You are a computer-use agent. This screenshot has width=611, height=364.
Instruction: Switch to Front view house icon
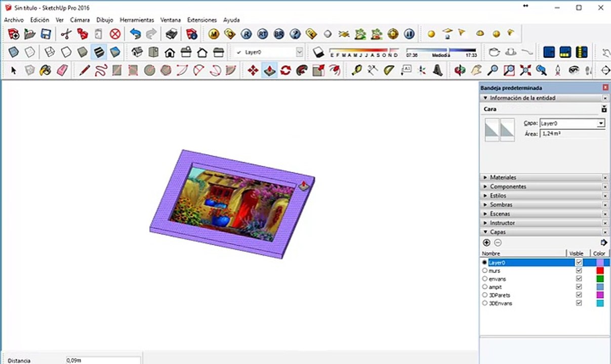[x=170, y=52]
